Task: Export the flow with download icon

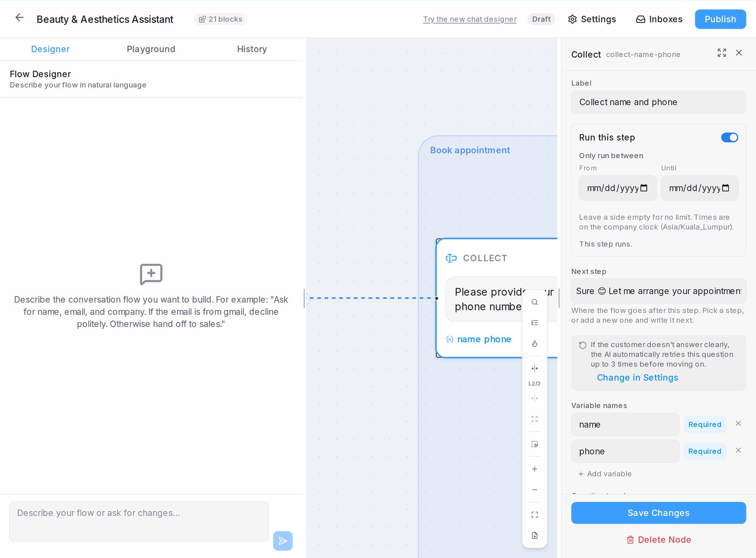Action: click(x=534, y=535)
